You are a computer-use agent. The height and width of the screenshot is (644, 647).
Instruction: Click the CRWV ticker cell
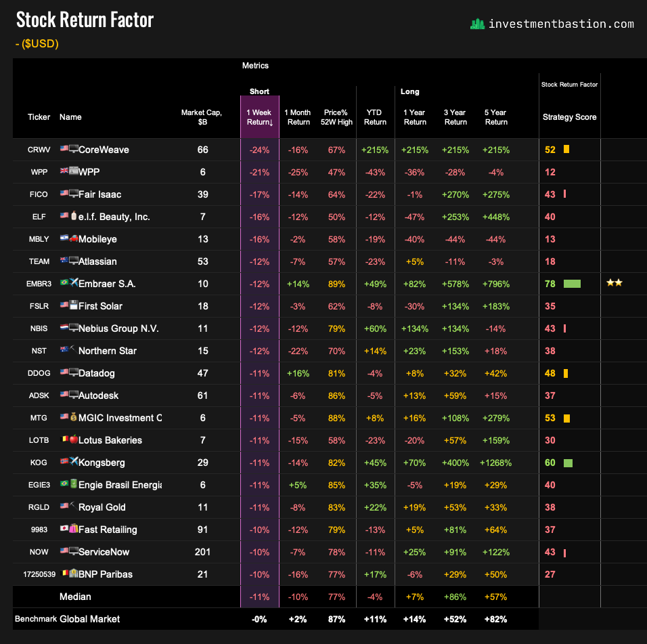click(x=39, y=150)
